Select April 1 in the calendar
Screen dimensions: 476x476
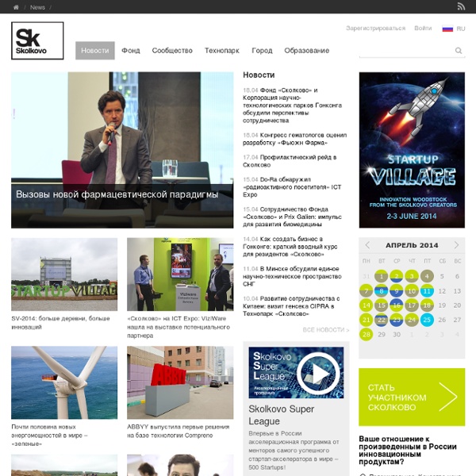click(382, 276)
